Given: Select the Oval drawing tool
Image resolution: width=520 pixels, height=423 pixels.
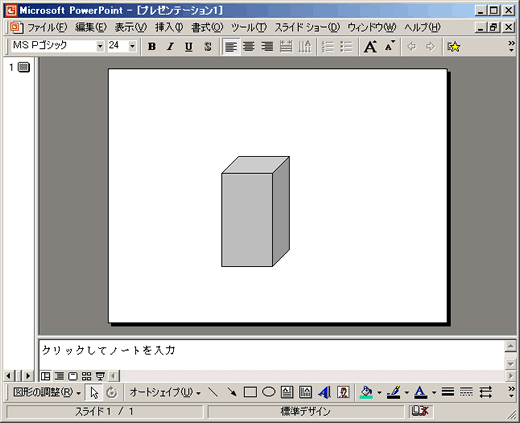Looking at the screenshot, I should coord(268,392).
